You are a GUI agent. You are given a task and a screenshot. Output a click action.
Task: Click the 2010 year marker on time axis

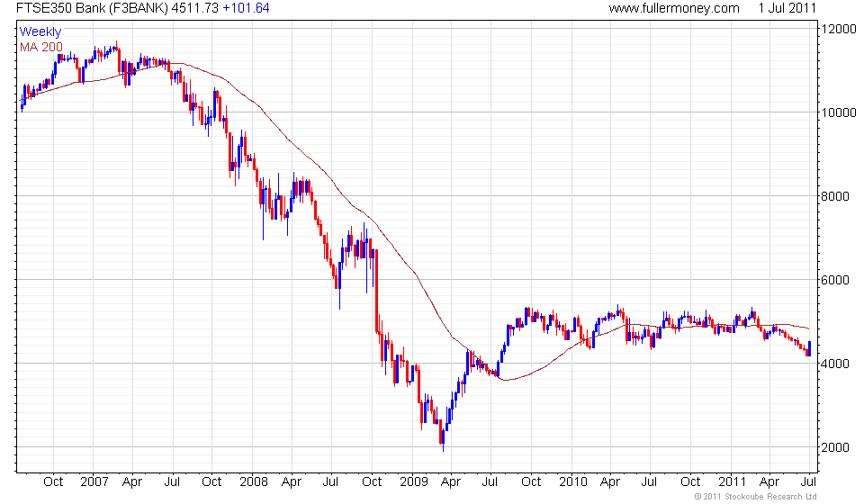click(573, 482)
